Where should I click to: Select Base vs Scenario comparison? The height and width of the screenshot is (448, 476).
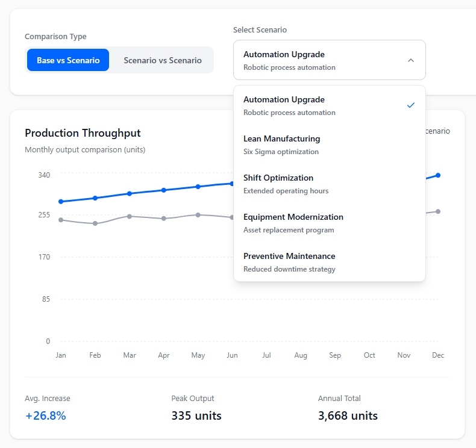click(x=68, y=60)
